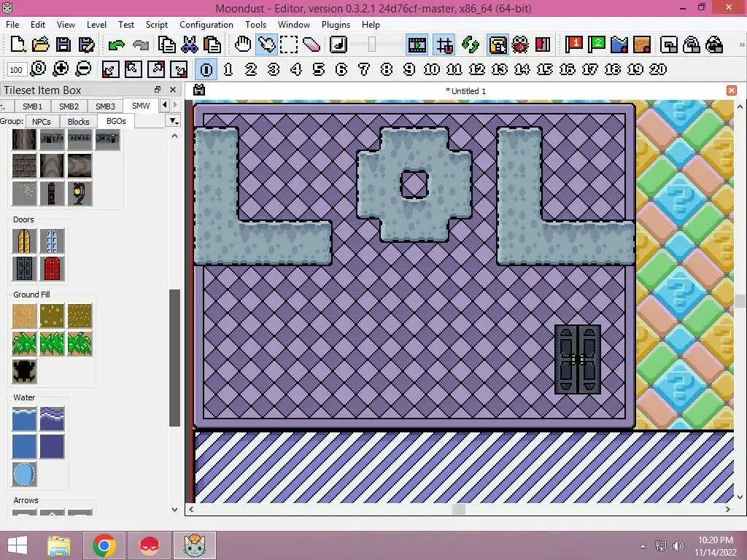Screen dimensions: 747x560
Task: Select the eraser tool in toolbar
Action: coord(311,45)
